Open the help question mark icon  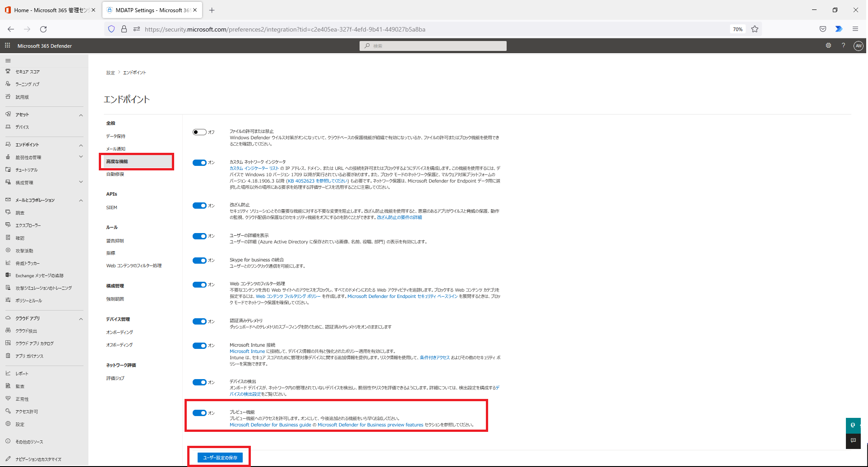[843, 46]
